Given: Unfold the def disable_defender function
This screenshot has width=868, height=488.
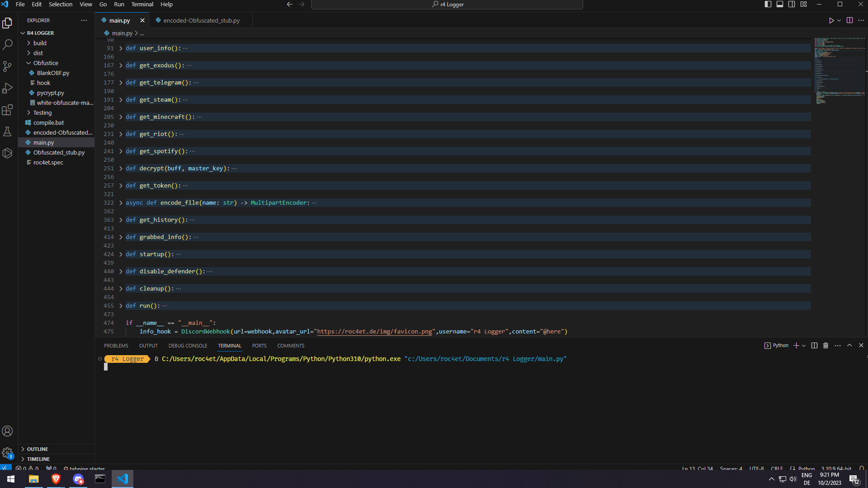Looking at the screenshot, I should (x=121, y=272).
